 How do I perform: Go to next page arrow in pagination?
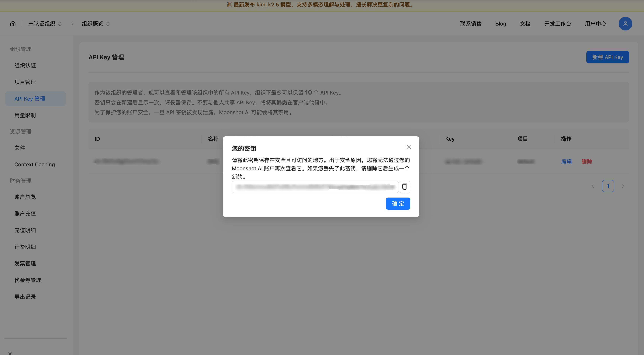point(623,186)
